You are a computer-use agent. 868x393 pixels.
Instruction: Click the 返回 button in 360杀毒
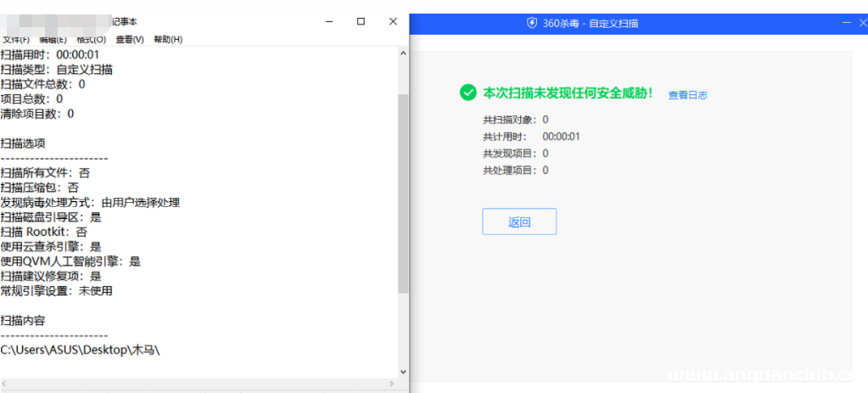519,222
